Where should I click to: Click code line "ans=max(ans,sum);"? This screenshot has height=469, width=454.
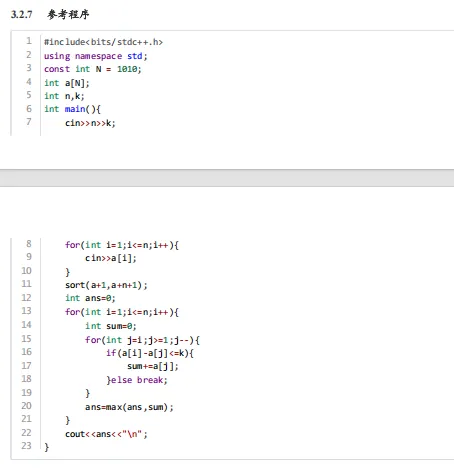tap(129, 407)
